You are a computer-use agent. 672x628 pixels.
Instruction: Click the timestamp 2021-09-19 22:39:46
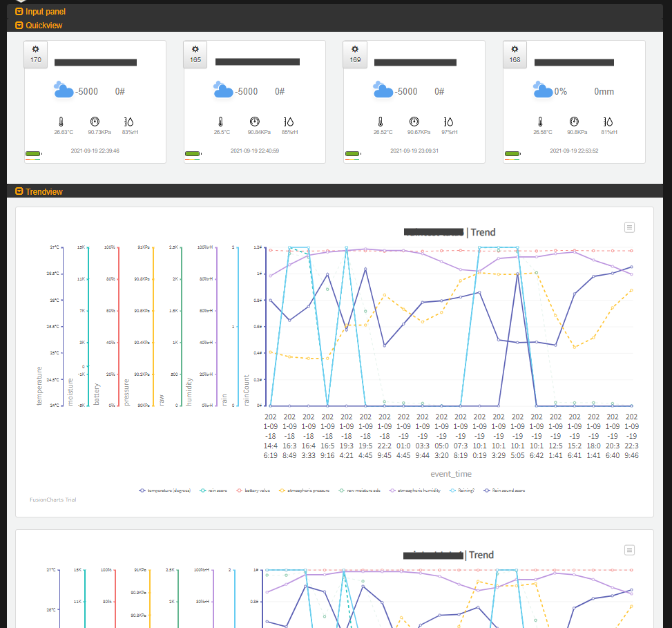point(95,151)
